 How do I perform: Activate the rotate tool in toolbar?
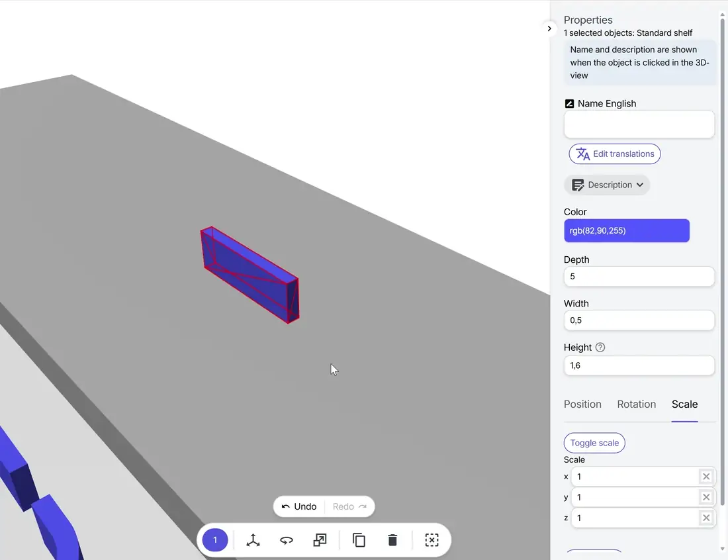pos(287,540)
